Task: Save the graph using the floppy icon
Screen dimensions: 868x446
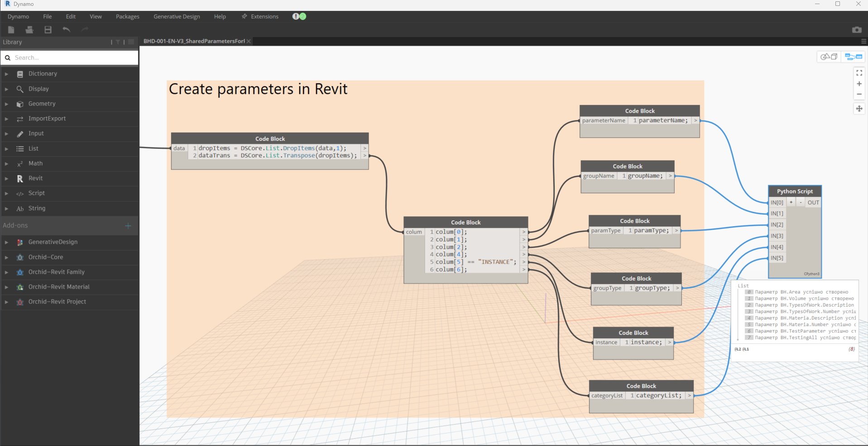Action: pyautogui.click(x=48, y=30)
